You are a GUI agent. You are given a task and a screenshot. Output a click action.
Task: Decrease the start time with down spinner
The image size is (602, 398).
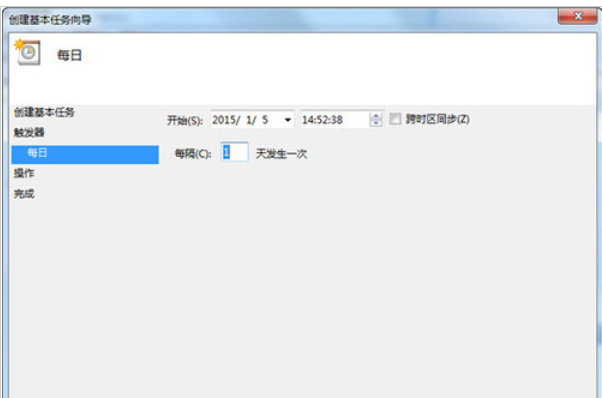(376, 123)
